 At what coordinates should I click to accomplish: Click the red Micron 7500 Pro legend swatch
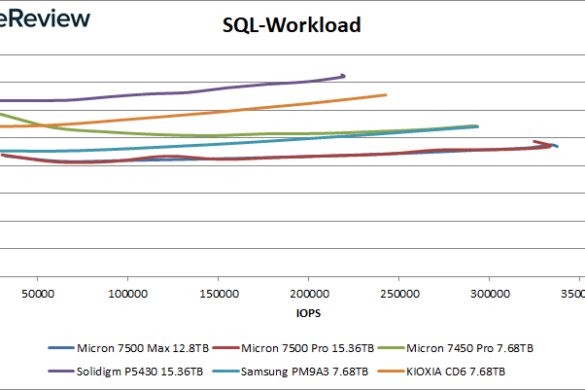(226, 348)
